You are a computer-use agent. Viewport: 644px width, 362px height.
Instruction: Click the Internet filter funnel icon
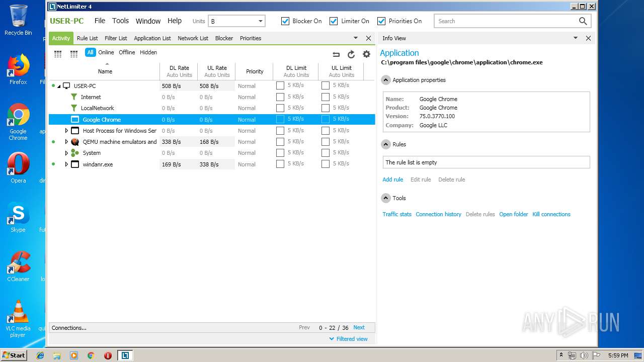click(74, 97)
